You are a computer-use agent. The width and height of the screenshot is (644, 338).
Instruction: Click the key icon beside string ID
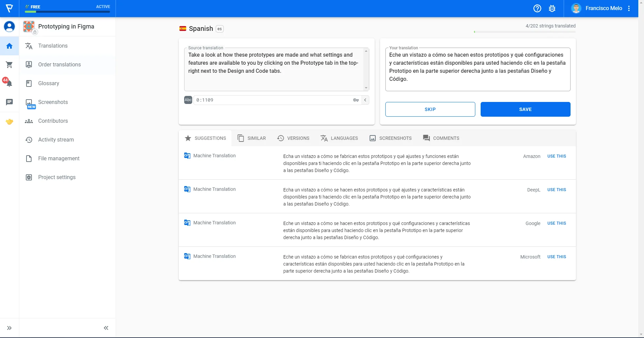[x=356, y=100]
